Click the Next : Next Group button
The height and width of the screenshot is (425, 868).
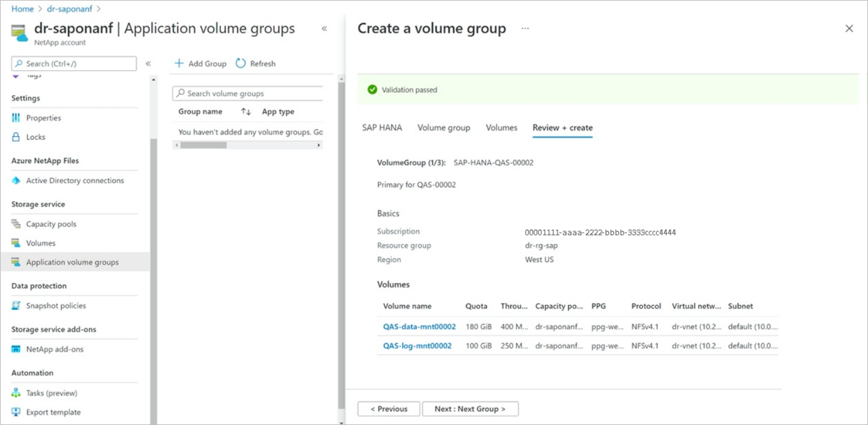(x=470, y=409)
